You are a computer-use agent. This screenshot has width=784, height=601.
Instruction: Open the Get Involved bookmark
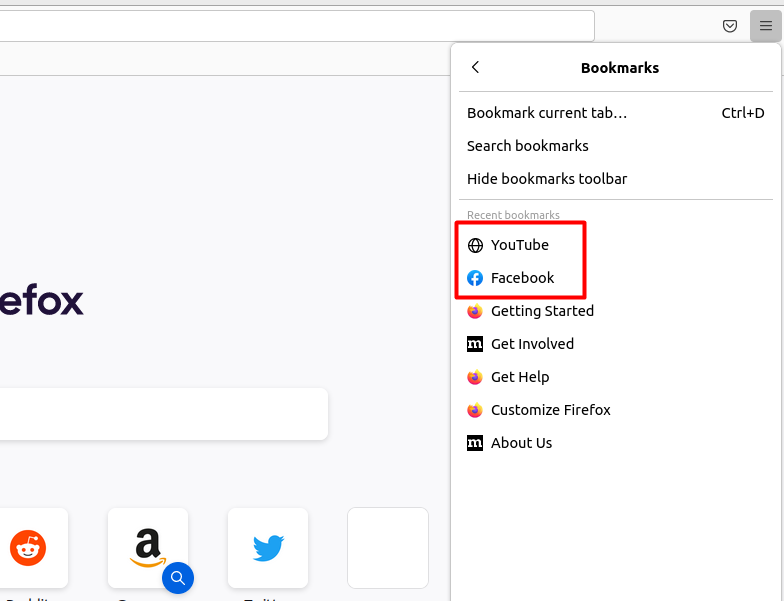[616, 344]
